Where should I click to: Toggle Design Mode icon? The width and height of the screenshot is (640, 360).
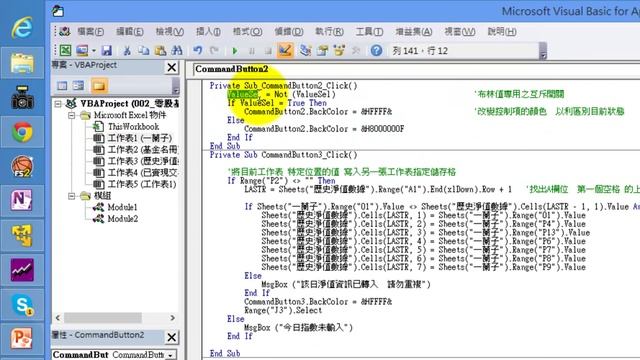point(285,51)
